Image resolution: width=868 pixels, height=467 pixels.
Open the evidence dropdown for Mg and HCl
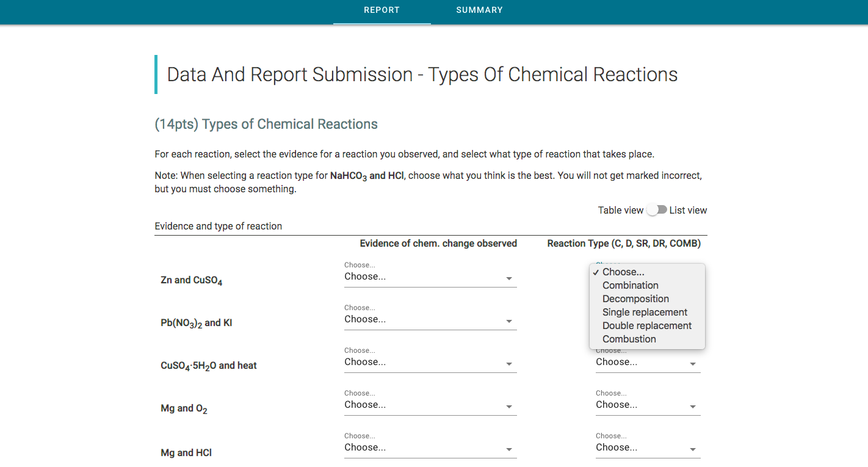[430, 447]
